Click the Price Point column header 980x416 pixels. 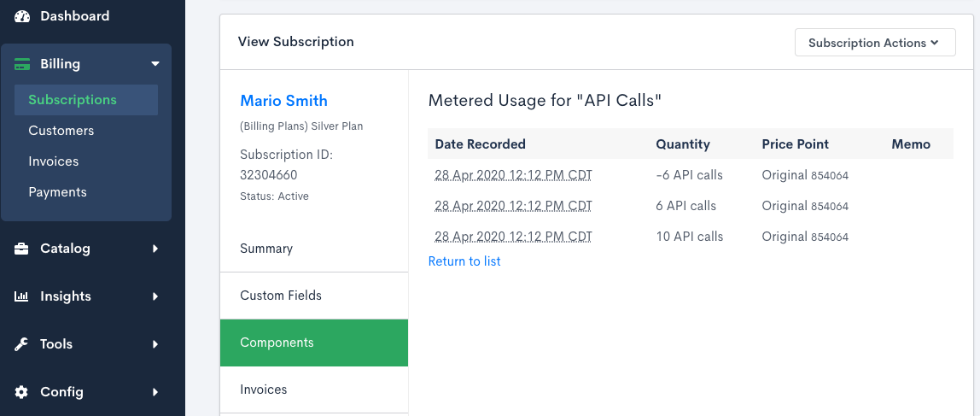coord(795,144)
